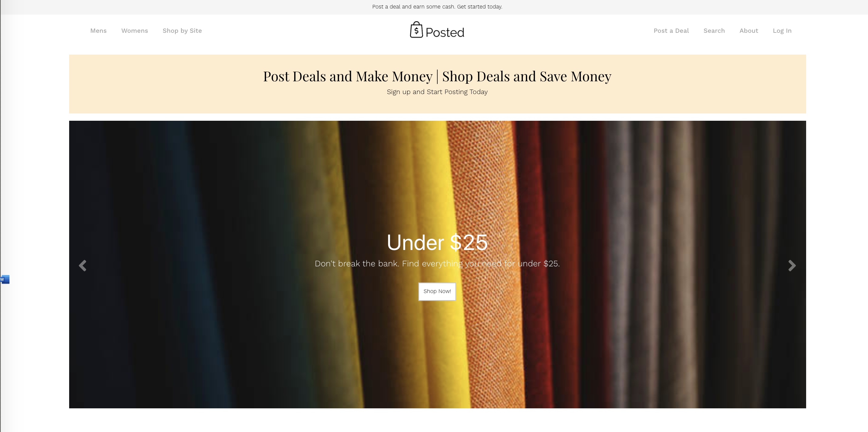868x432 pixels.
Task: Click Sign up and Start Posting Today
Action: [437, 92]
